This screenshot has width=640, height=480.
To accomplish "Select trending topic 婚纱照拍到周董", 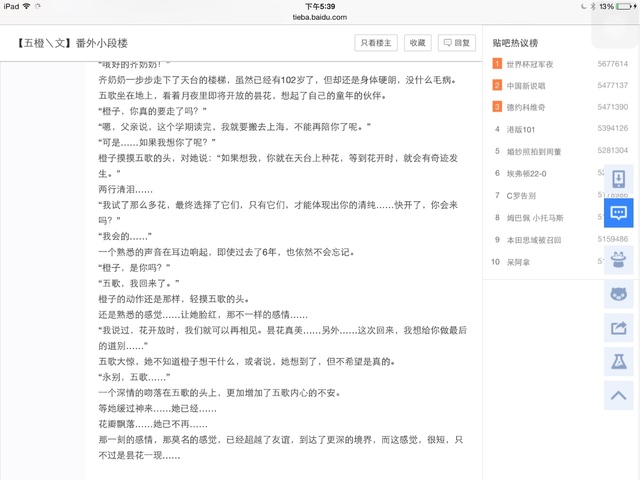I will click(x=533, y=151).
